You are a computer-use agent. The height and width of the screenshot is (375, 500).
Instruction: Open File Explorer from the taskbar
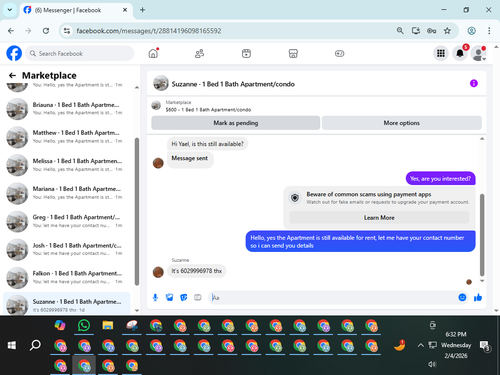click(x=108, y=325)
